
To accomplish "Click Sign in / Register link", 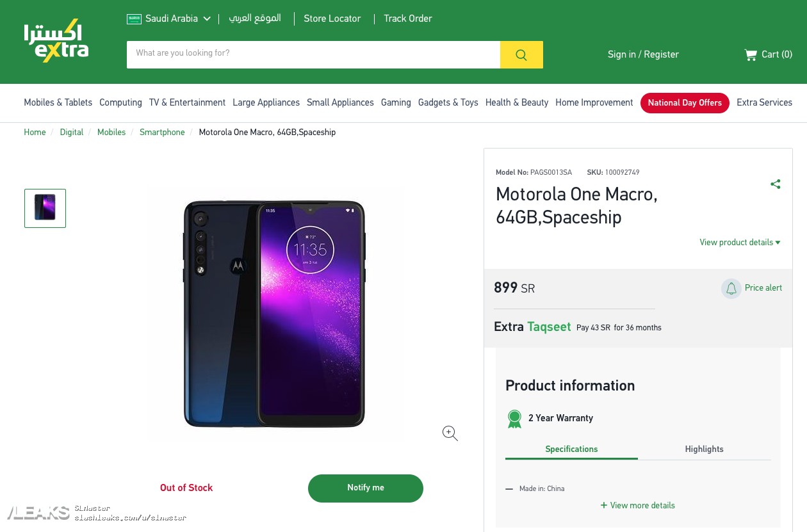I will (x=643, y=55).
